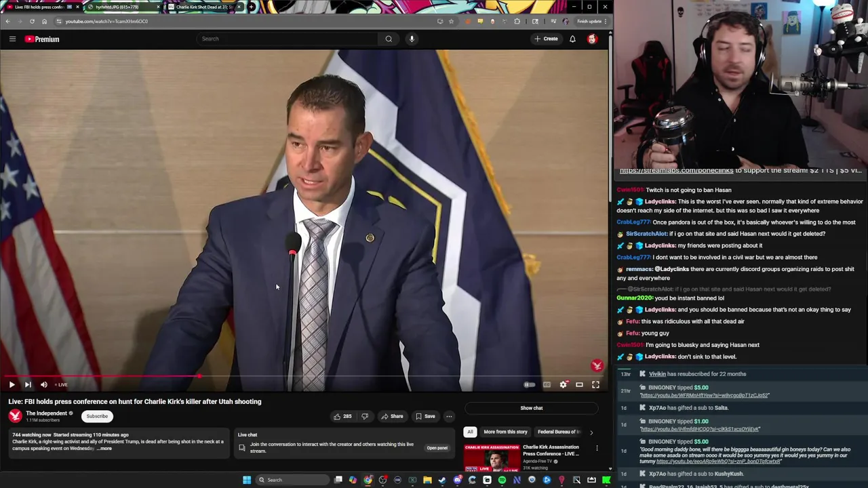
Task: Open Spotify from the taskbar
Action: point(502,480)
